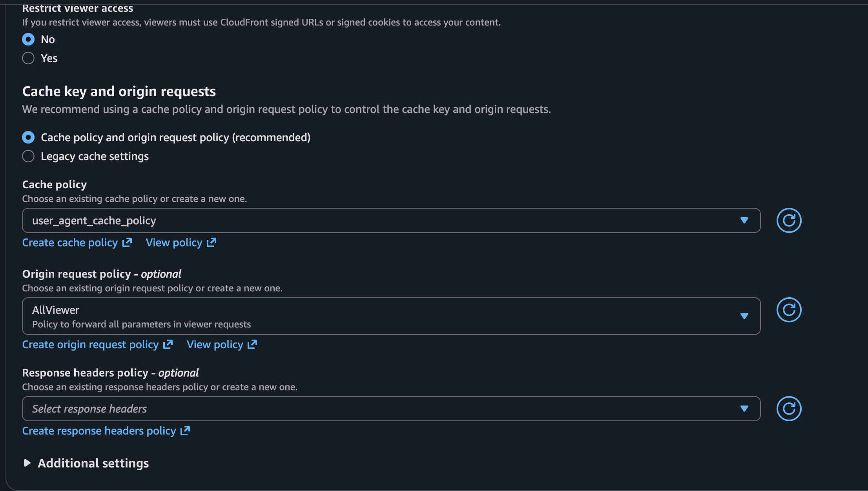Open the AllViewer origin request policy dropdown

(x=391, y=316)
